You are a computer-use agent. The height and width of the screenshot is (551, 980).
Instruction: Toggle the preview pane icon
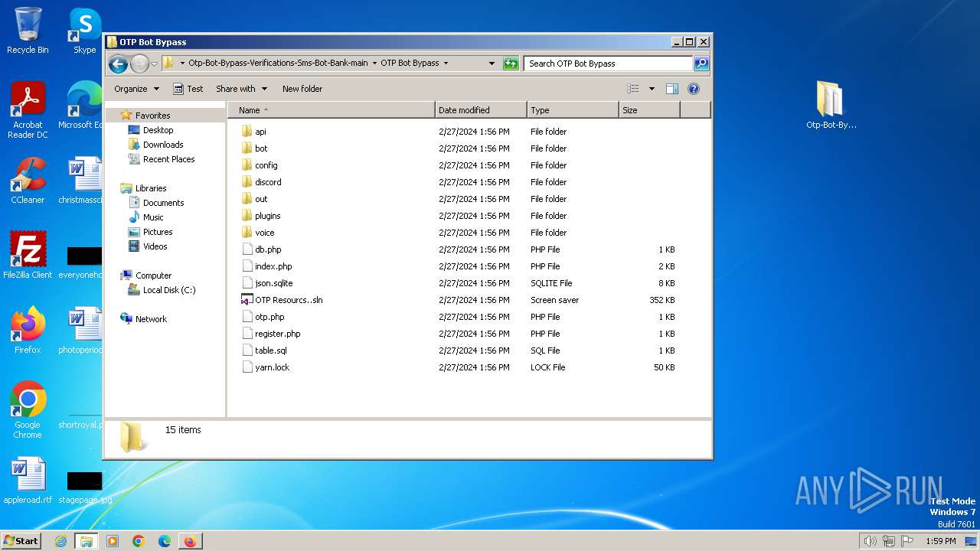point(672,89)
